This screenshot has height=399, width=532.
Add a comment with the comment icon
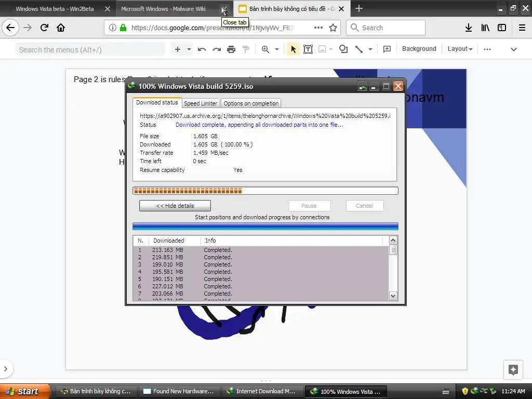pos(387,49)
